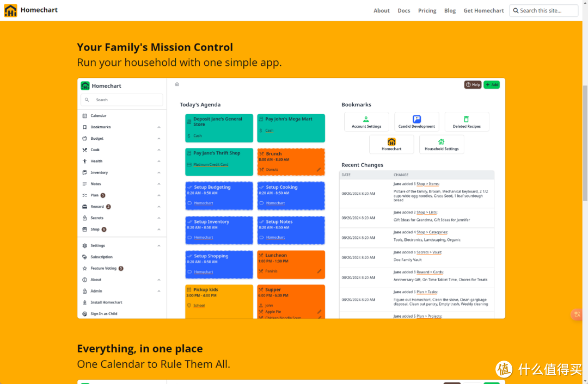This screenshot has width=588, height=384.
Task: Click the Homechart logo icon in header
Action: 10,10
